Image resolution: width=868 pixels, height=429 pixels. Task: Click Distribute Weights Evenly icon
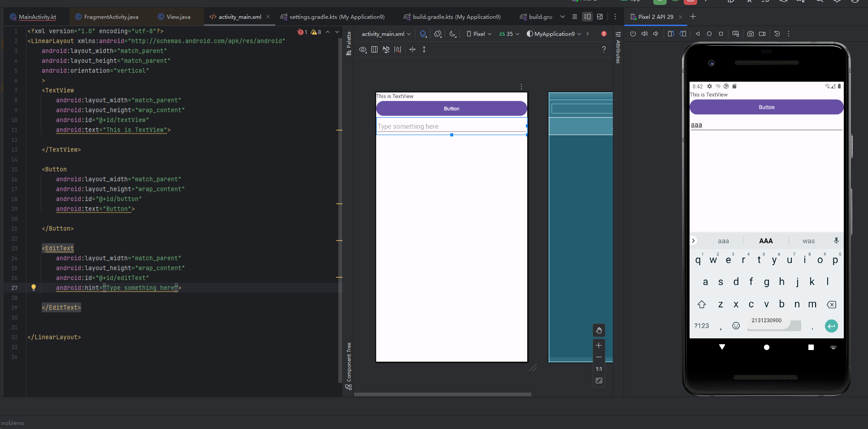click(x=412, y=49)
